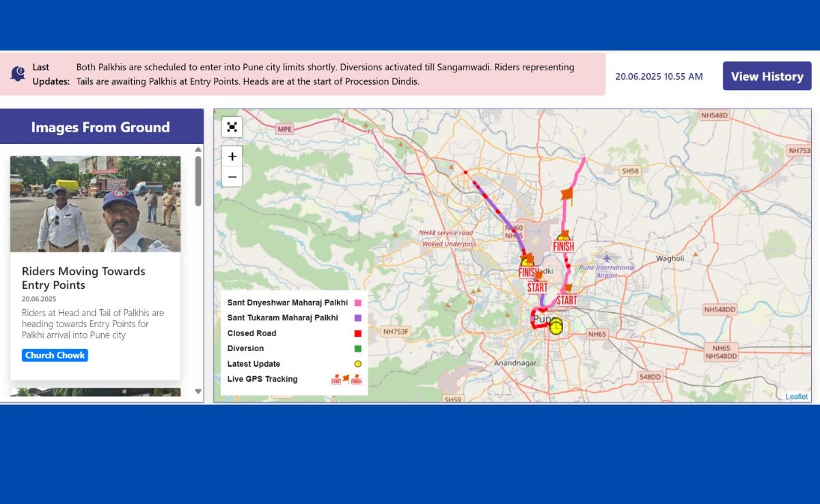Click the Live GPS Tracking legend icons

346,380
